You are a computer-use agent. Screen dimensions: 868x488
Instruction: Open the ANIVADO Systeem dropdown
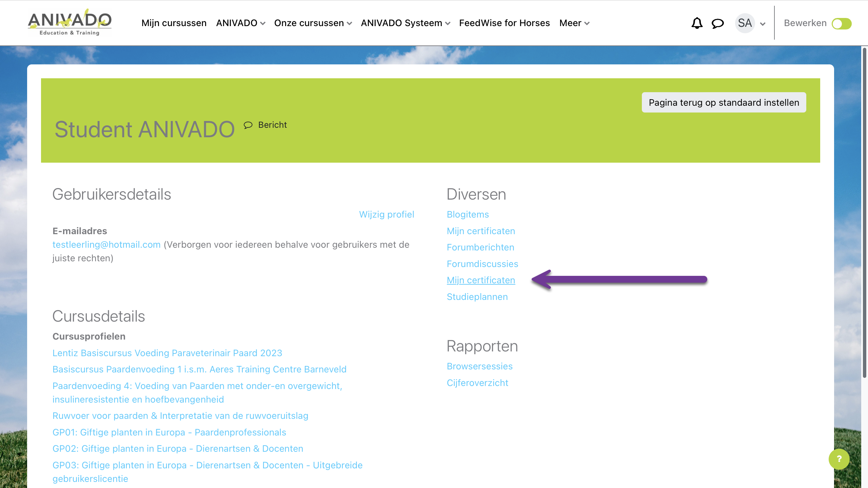[405, 23]
